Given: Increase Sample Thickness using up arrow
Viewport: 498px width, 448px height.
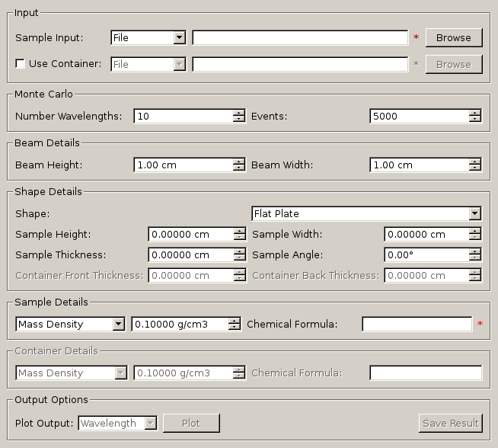Looking at the screenshot, I should point(239,251).
